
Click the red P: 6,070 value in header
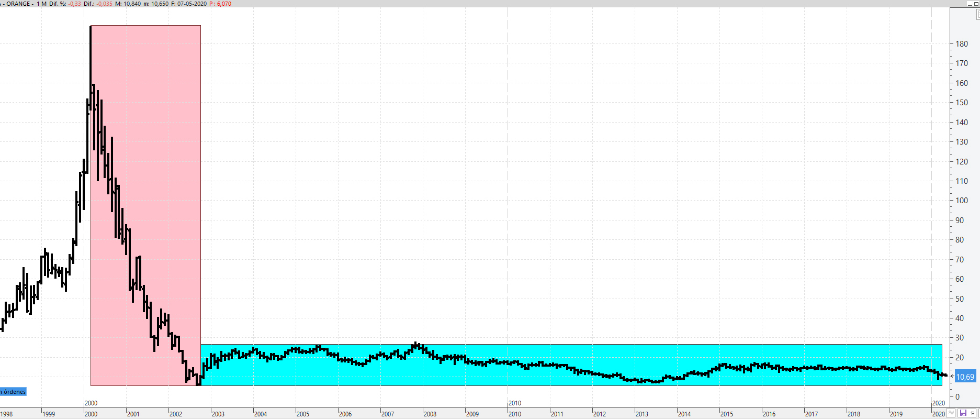pos(220,4)
